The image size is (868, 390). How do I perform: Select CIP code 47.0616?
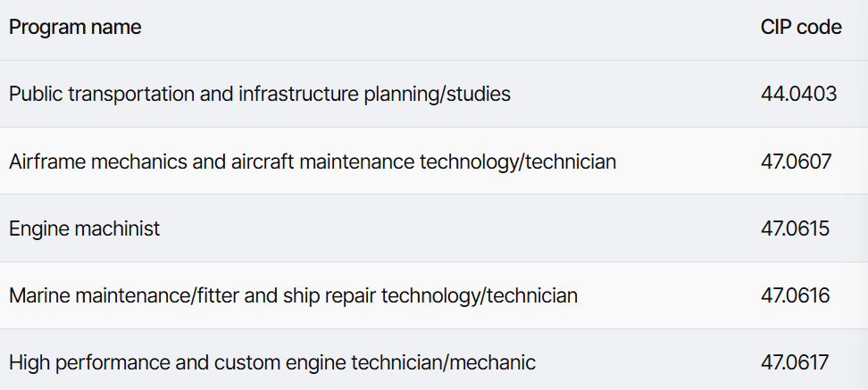[x=795, y=295]
